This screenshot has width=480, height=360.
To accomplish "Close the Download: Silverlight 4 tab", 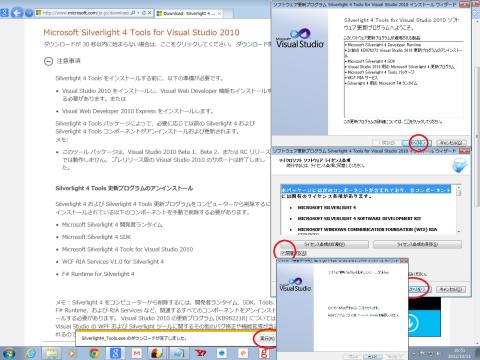I will pyautogui.click(x=219, y=14).
